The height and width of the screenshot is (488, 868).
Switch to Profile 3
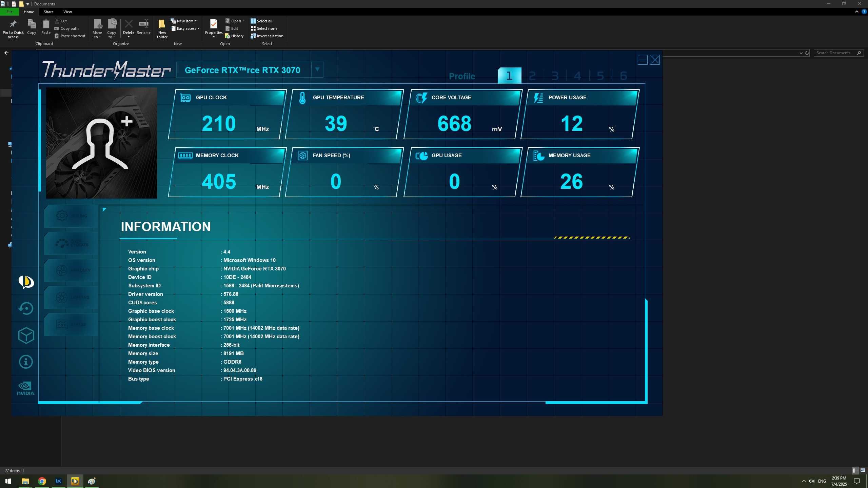tap(555, 76)
